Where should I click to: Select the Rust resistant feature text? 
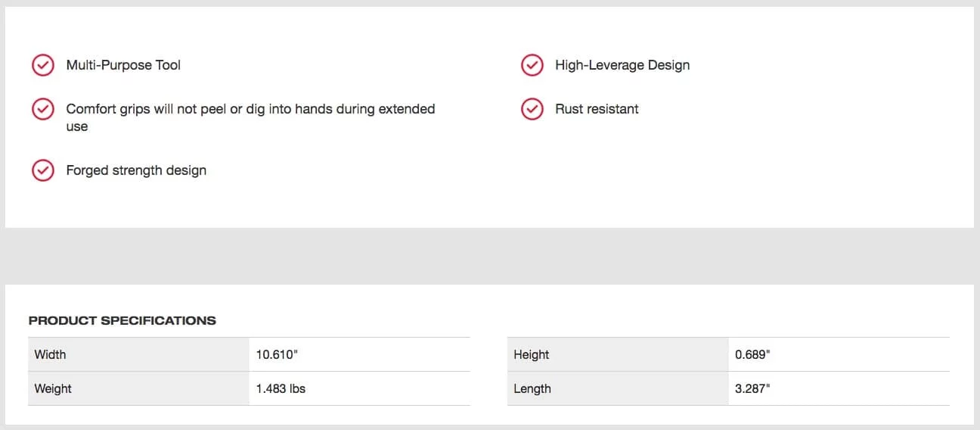(597, 109)
